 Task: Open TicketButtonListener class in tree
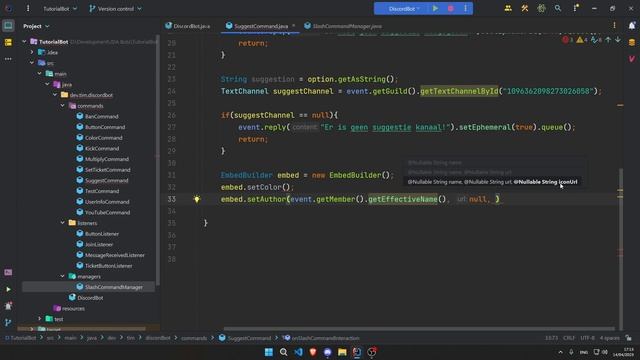[108, 266]
